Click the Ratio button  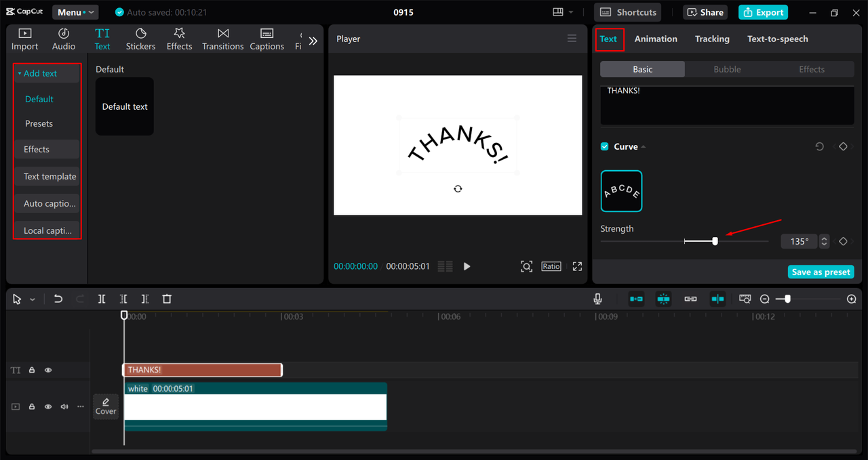(x=551, y=266)
